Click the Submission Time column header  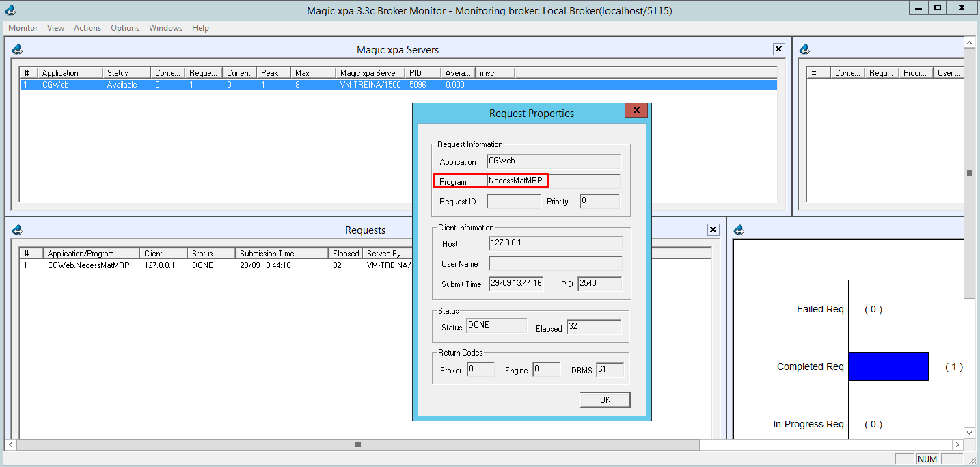point(282,253)
